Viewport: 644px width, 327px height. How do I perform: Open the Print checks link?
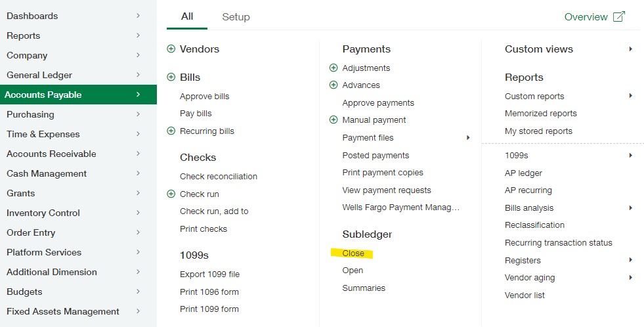(x=204, y=229)
